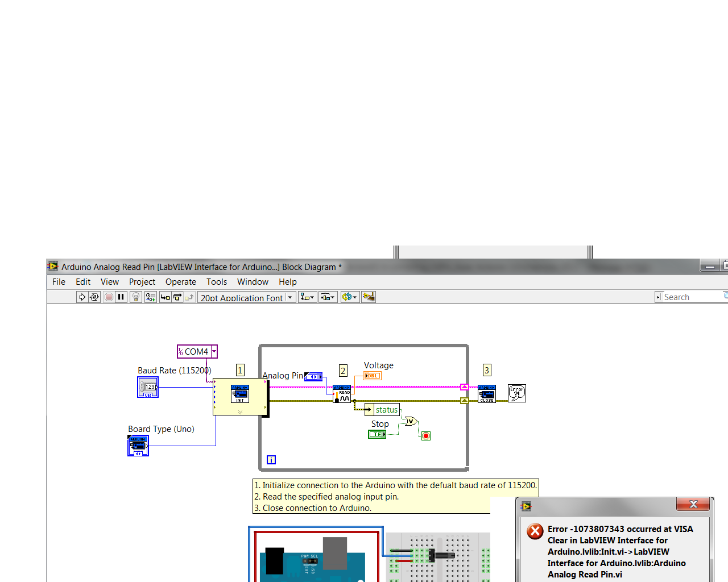The height and width of the screenshot is (582, 728).
Task: Click the Error -1073807343 message text
Action: click(x=621, y=552)
